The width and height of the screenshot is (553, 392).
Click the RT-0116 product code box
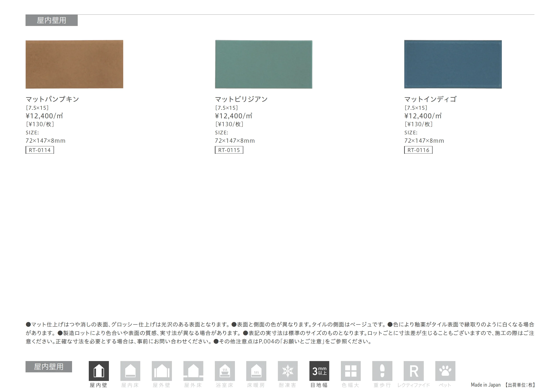point(419,150)
